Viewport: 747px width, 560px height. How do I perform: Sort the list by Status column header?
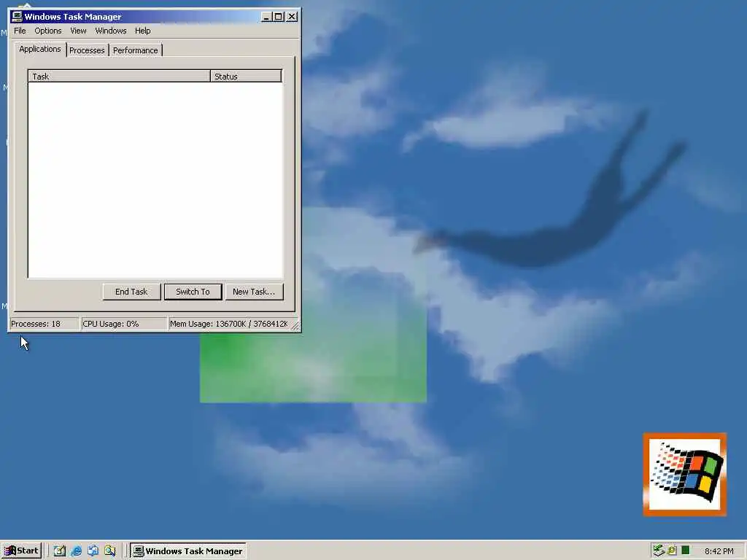point(246,76)
